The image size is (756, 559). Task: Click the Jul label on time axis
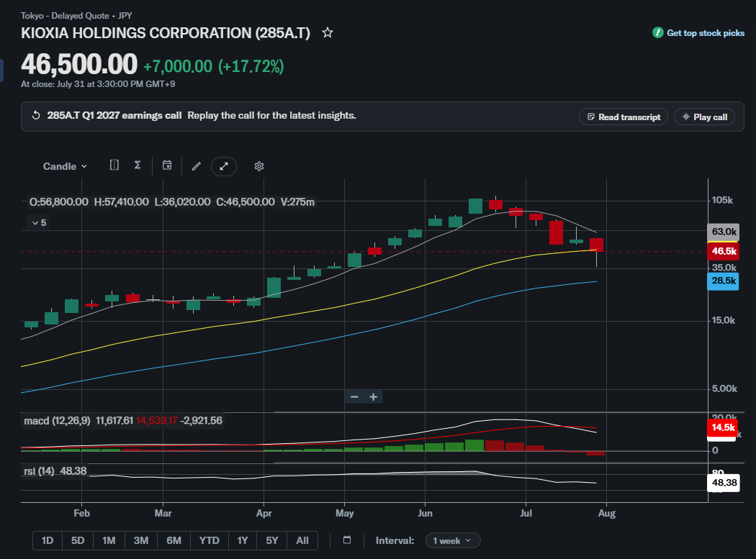point(526,513)
